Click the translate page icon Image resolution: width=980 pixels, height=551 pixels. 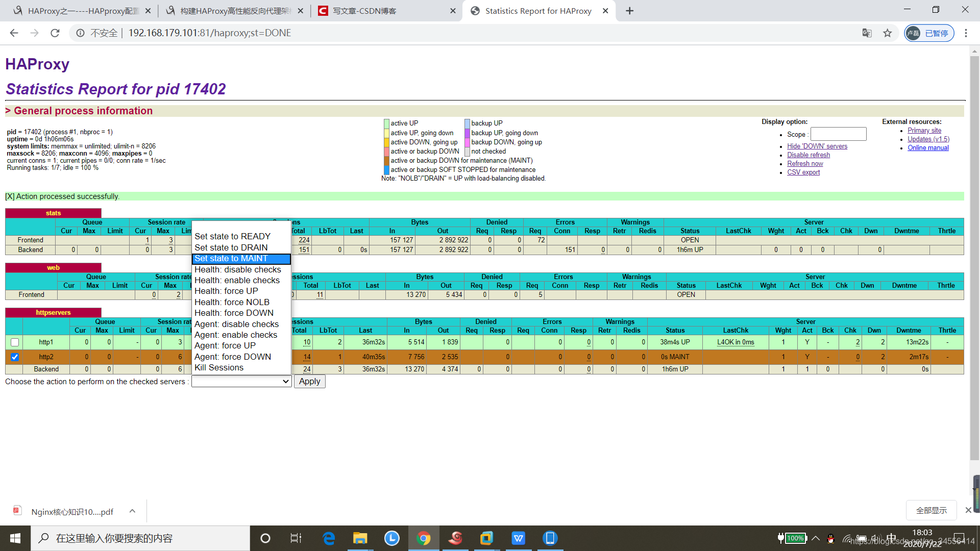click(867, 33)
